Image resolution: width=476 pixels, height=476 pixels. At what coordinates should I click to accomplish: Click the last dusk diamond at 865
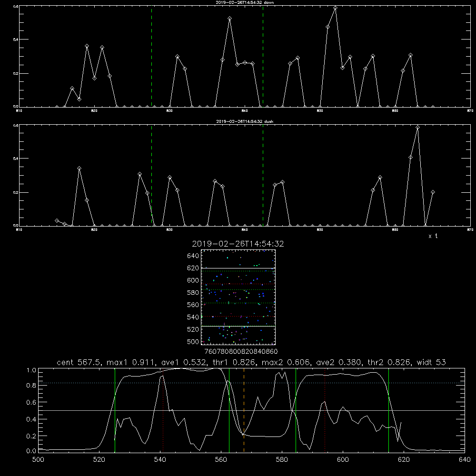click(x=433, y=192)
